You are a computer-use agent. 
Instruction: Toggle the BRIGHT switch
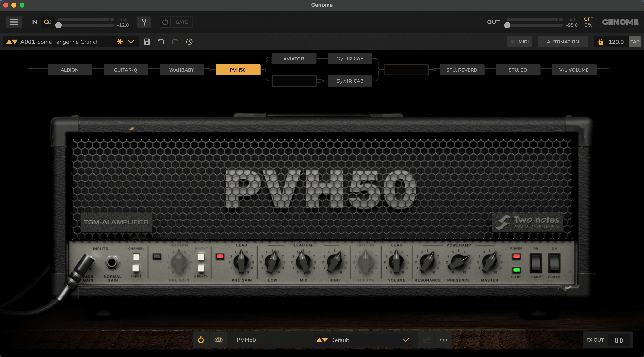[x=201, y=257]
